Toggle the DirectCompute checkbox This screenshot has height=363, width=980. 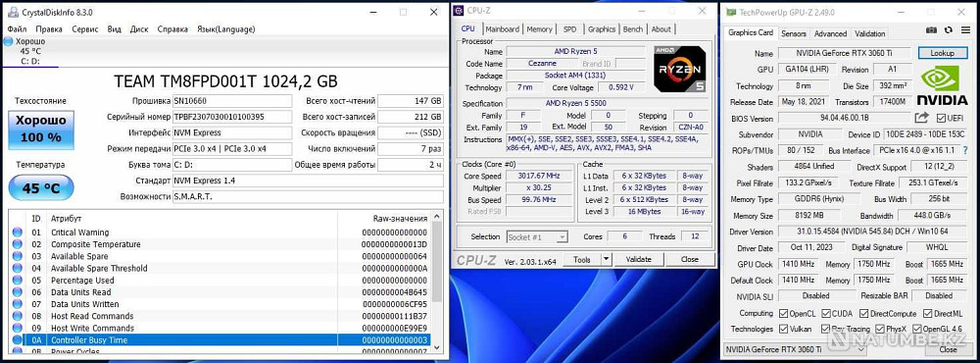point(864,314)
